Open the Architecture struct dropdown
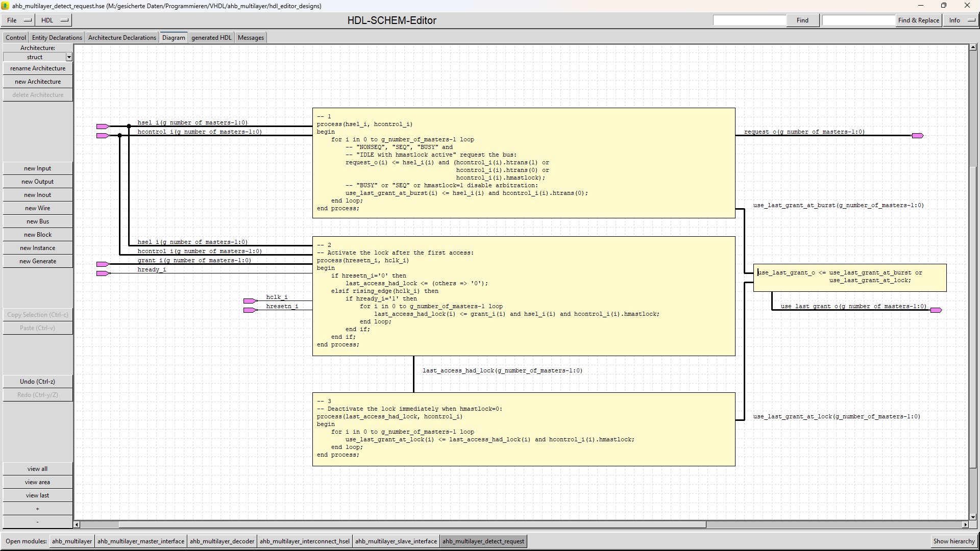Viewport: 980px width, 551px height. tap(69, 57)
